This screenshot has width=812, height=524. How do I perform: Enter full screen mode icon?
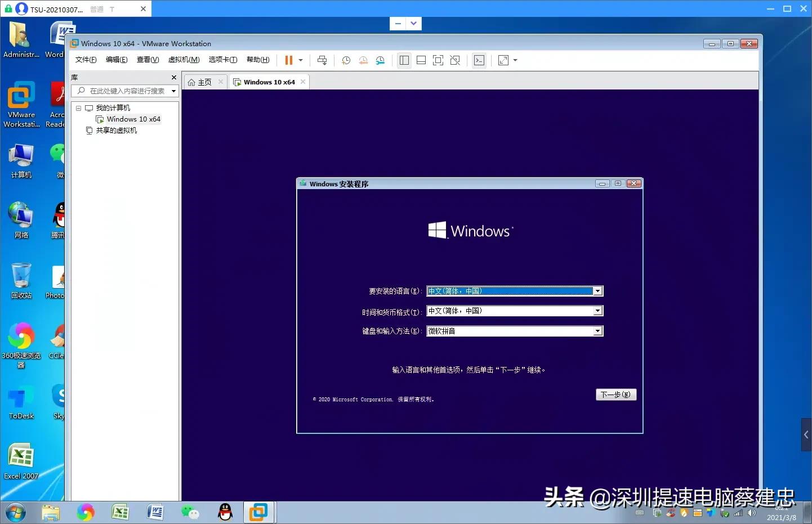[x=438, y=60]
